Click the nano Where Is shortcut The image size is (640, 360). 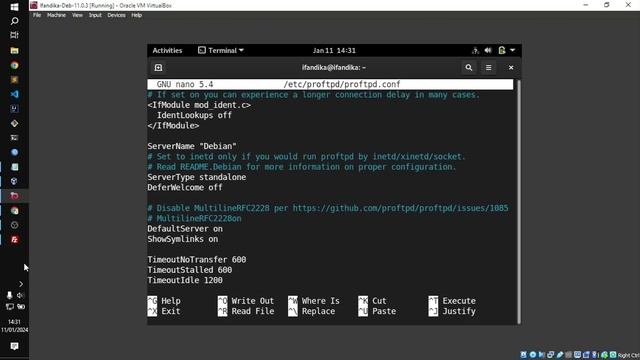click(x=314, y=301)
